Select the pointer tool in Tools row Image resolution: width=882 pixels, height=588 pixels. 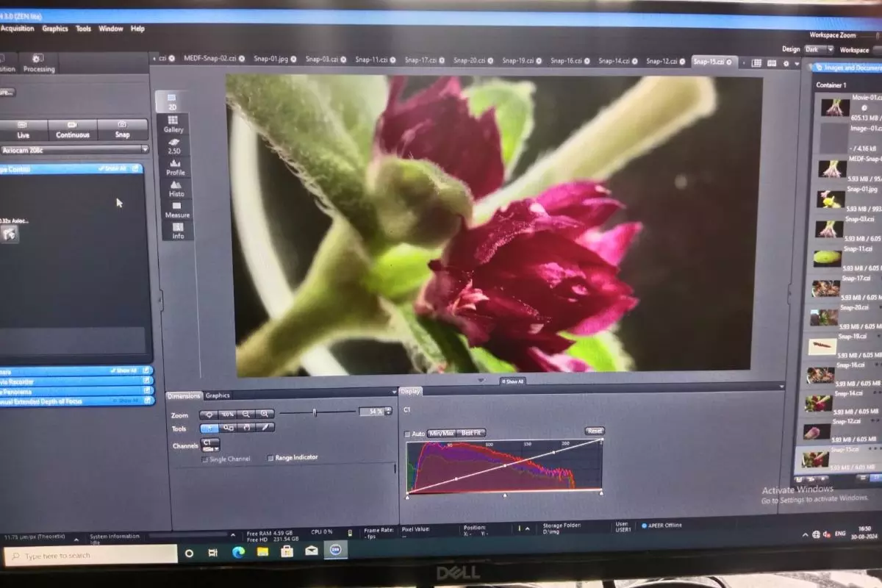click(x=209, y=428)
